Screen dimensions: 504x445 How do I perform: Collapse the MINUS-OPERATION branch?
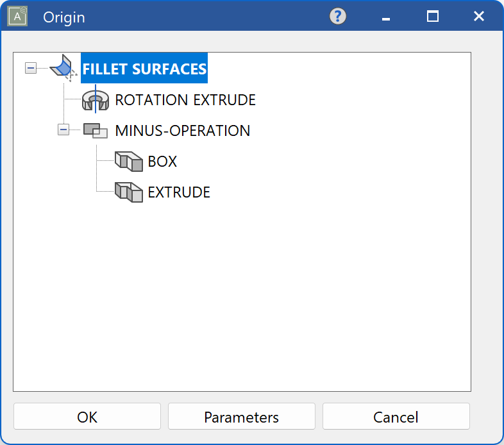tap(63, 130)
